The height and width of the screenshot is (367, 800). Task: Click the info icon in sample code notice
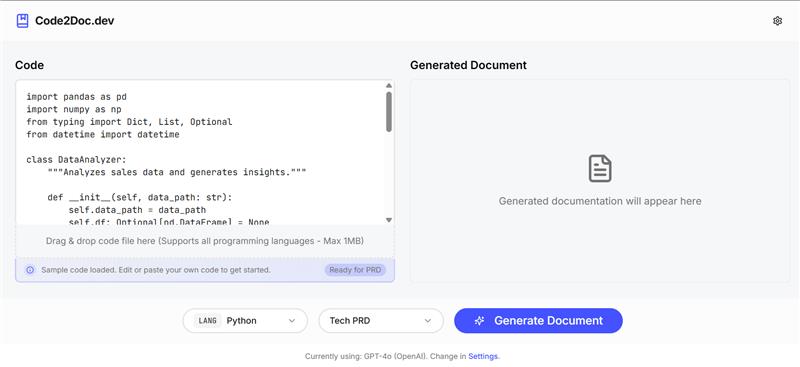click(x=30, y=270)
